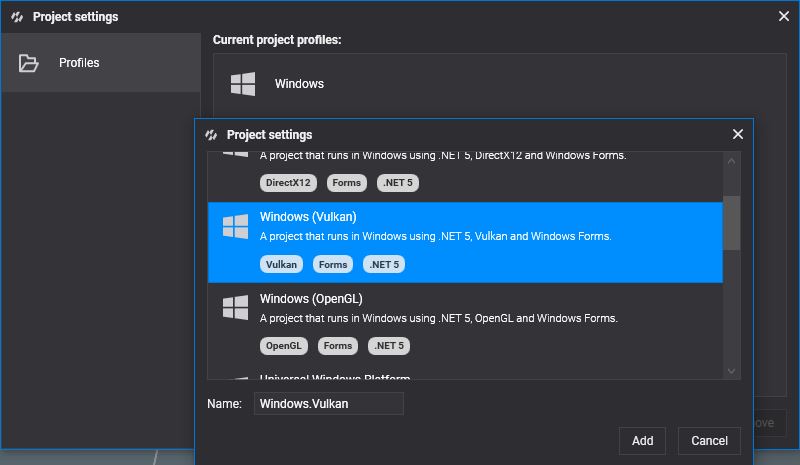Screen dimensions: 800x465
Task: Click the DirectX12 tag badge
Action: [x=287, y=183]
